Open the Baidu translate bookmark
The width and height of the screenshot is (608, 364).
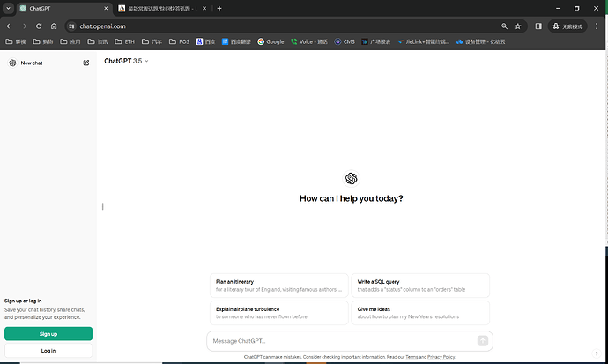(236, 41)
